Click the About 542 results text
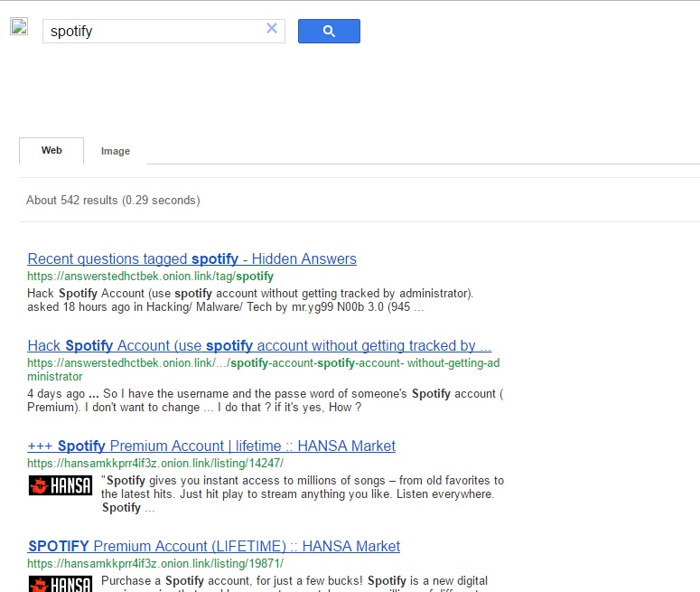 pos(113,200)
